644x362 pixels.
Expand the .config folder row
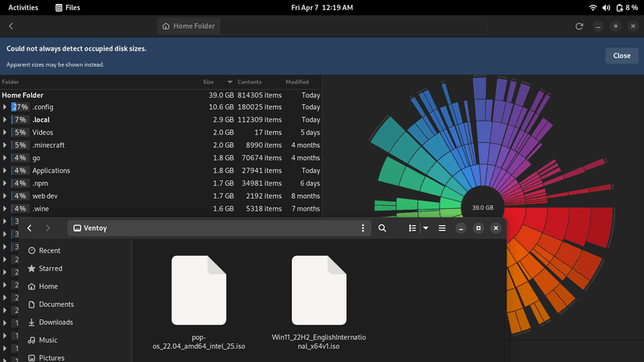point(5,107)
